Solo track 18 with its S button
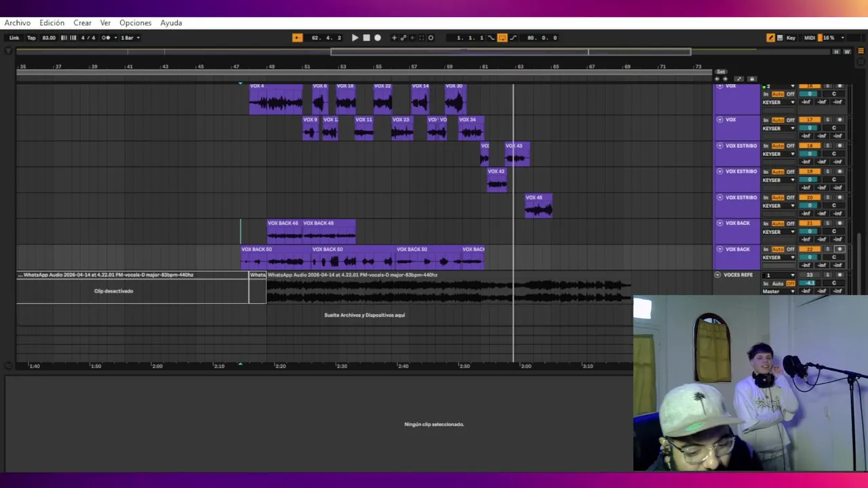The width and height of the screenshot is (868, 488). click(x=827, y=146)
